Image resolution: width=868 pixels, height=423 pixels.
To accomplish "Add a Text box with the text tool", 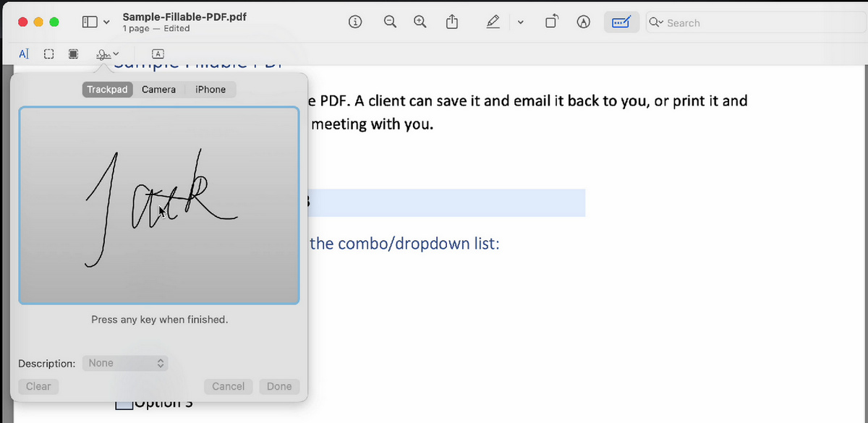I will point(158,54).
